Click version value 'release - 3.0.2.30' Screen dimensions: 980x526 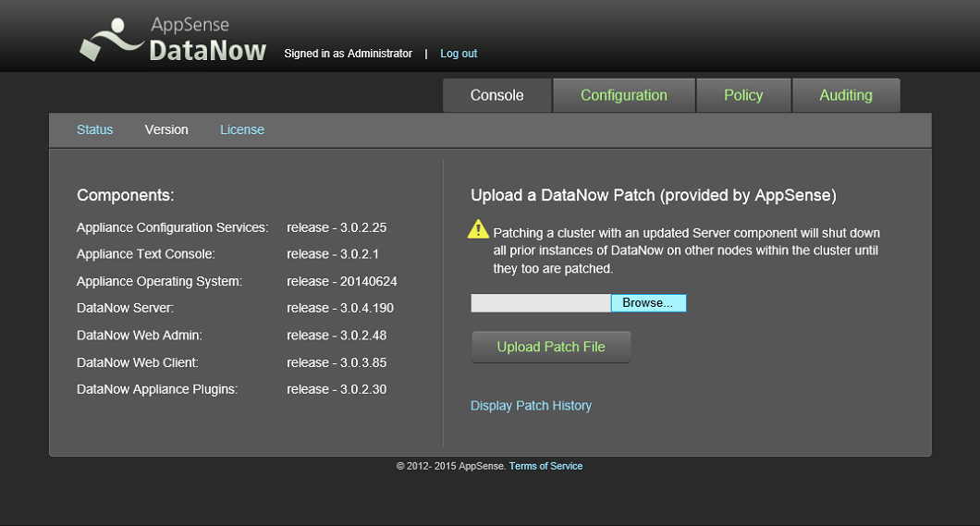click(x=337, y=390)
